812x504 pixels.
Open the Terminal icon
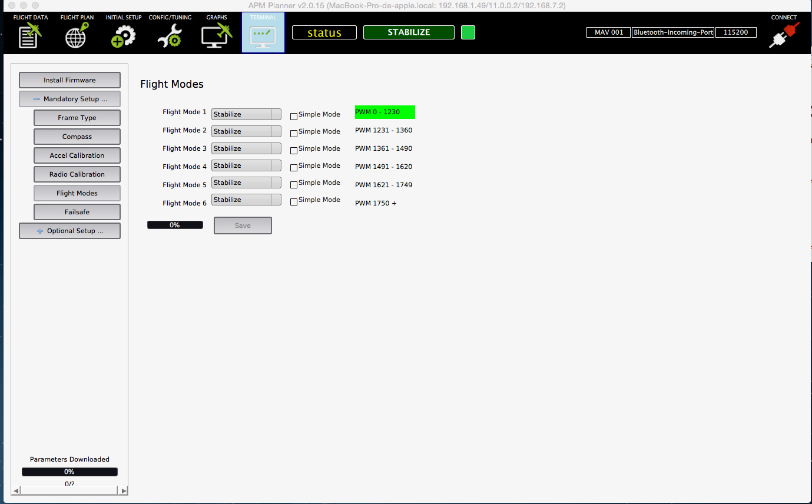263,35
